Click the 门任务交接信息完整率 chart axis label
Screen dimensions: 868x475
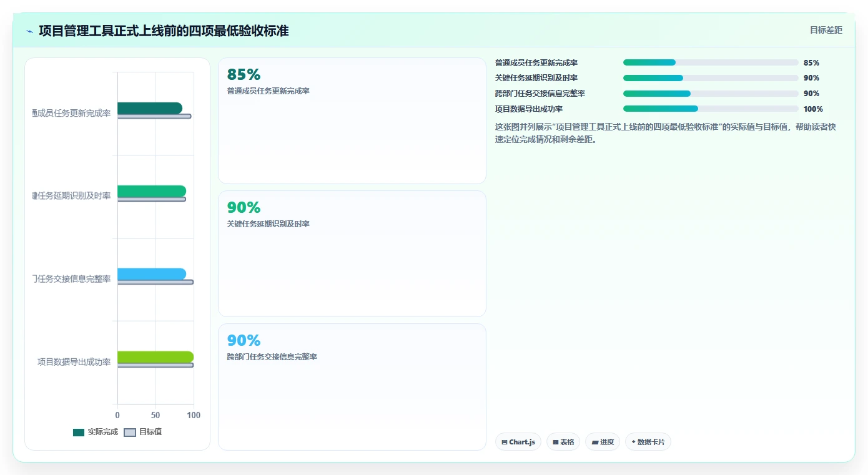(x=72, y=279)
